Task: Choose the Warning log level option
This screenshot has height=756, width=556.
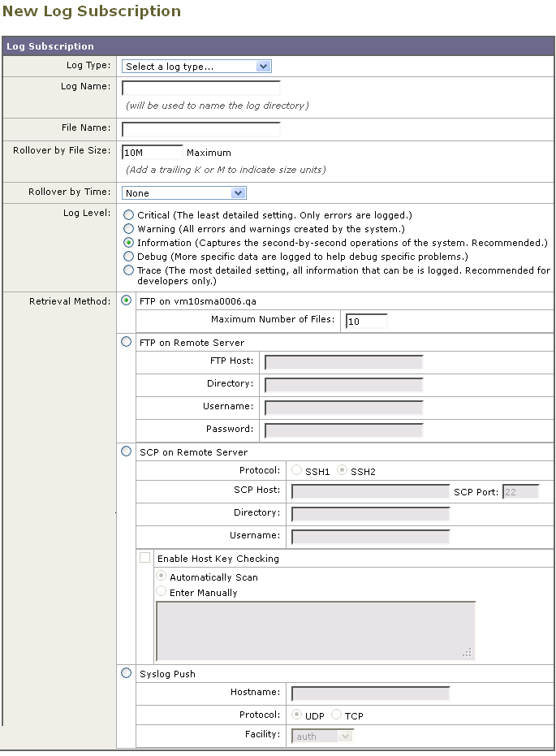Action: [128, 228]
